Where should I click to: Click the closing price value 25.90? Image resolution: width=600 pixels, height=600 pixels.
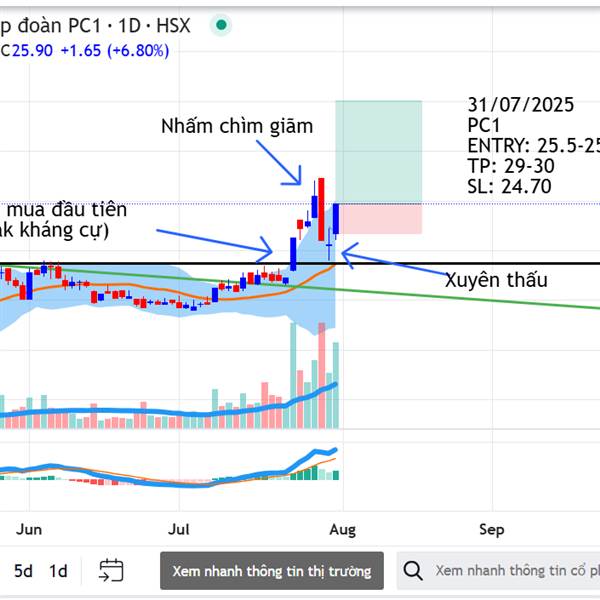pyautogui.click(x=32, y=51)
